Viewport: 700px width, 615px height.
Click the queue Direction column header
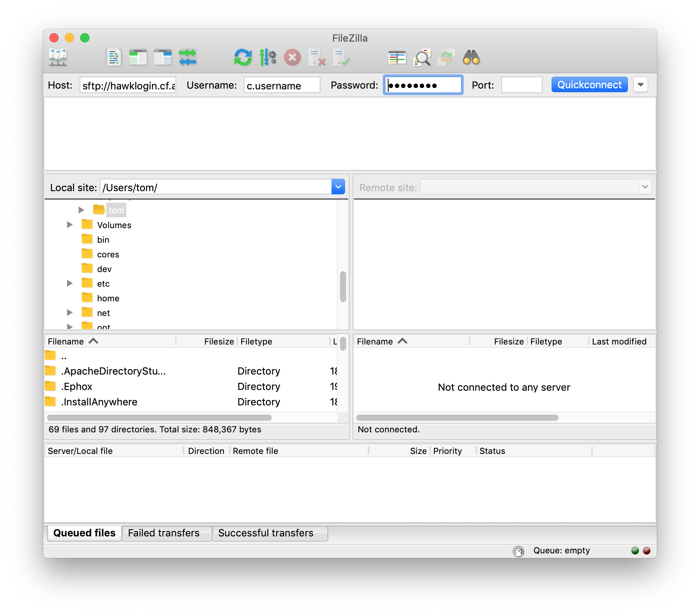pyautogui.click(x=206, y=451)
